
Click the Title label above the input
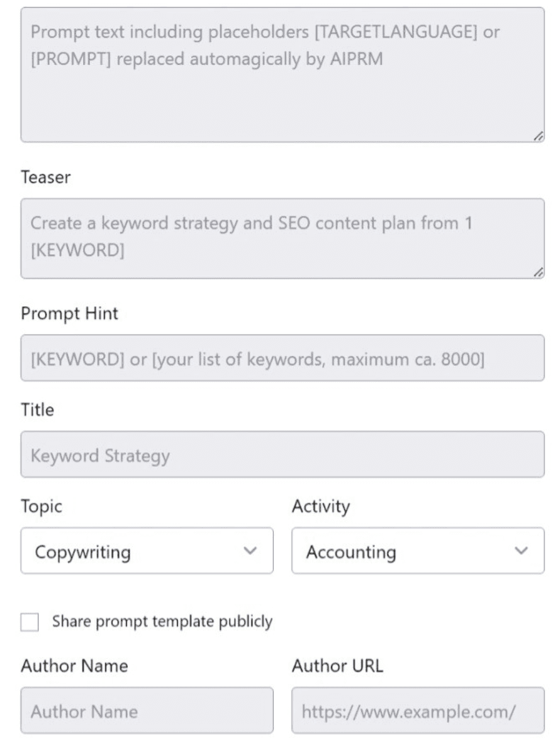point(36,410)
